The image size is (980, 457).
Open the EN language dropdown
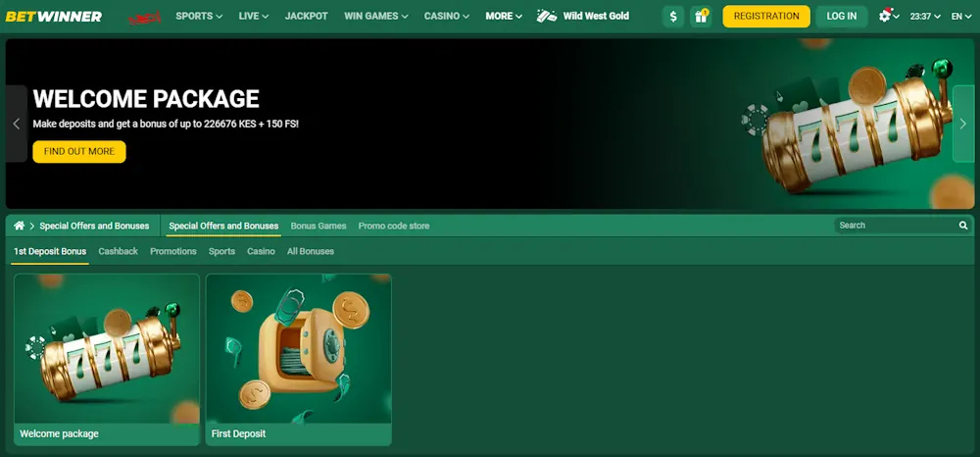tap(961, 17)
